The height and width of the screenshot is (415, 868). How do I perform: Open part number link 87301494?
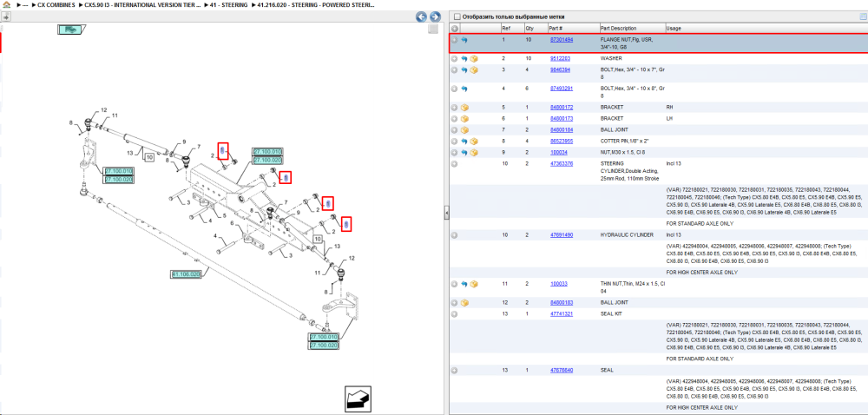561,40
